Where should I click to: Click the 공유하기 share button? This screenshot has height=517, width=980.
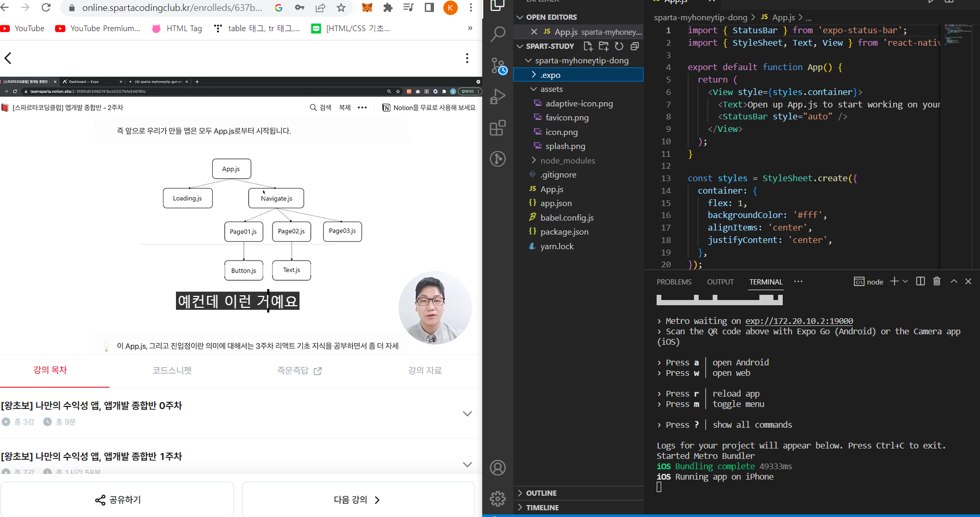117,500
